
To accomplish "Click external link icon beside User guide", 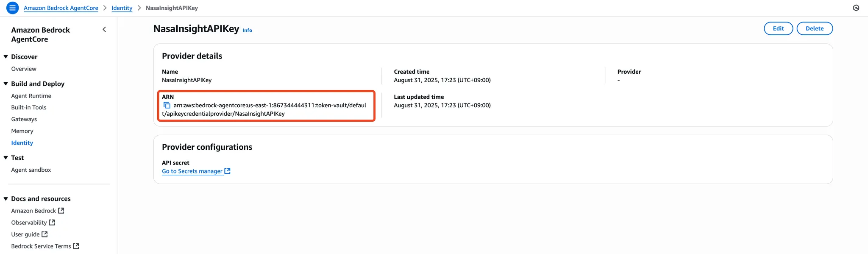I will pyautogui.click(x=45, y=234).
